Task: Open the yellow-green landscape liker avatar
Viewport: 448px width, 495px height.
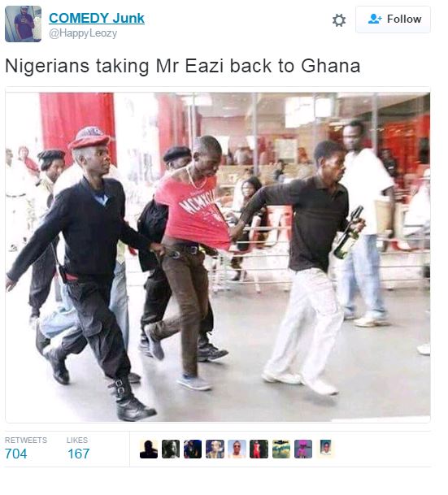Action: [x=281, y=449]
